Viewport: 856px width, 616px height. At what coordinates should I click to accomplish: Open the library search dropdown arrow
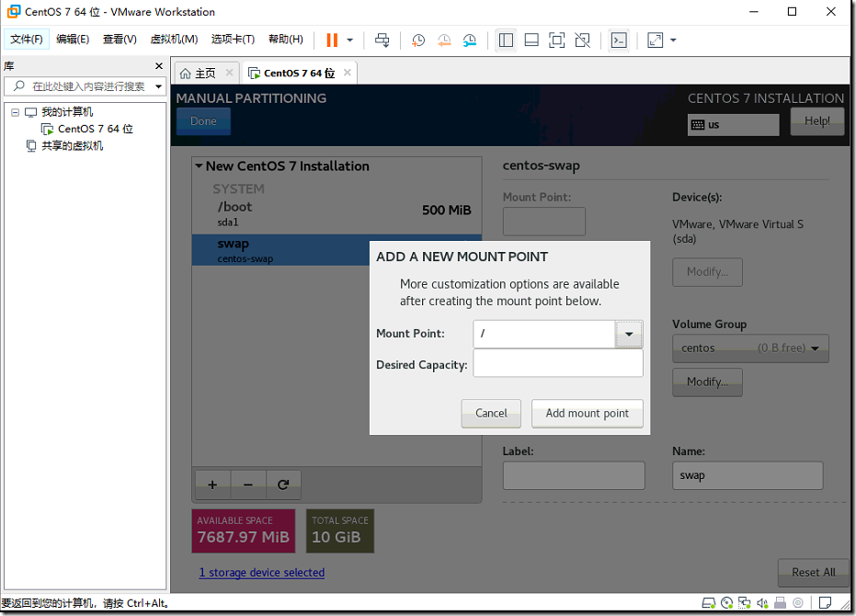click(x=158, y=86)
